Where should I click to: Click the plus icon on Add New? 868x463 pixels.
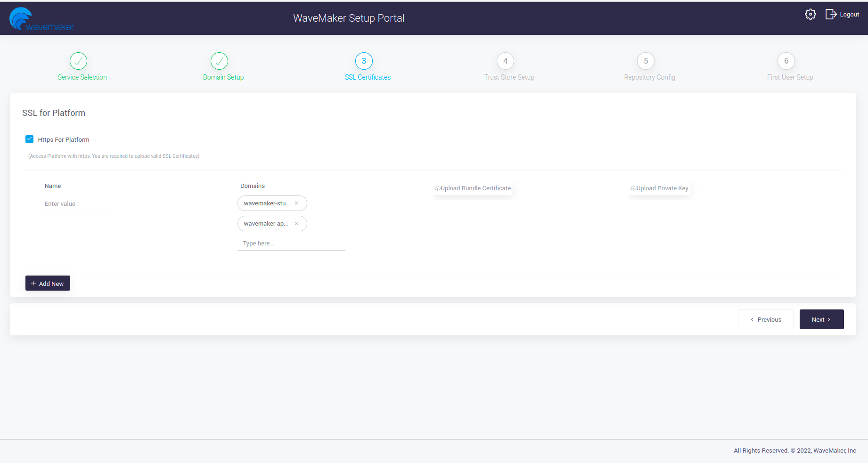33,283
